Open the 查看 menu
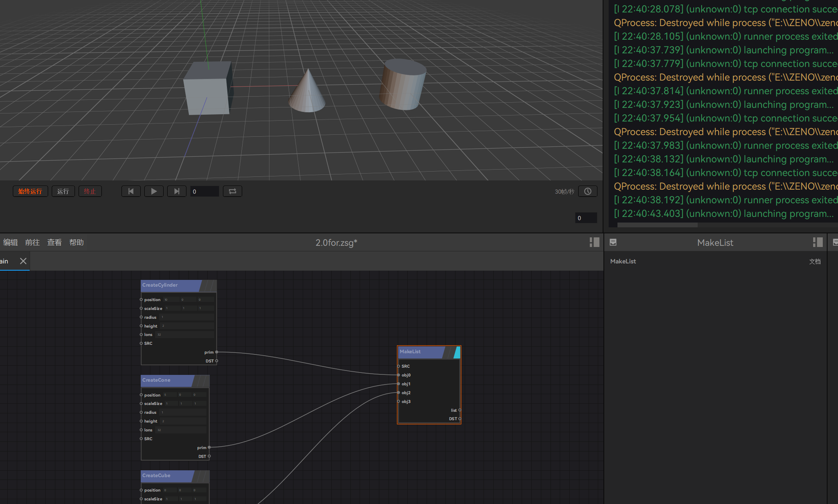The image size is (838, 504). [55, 242]
